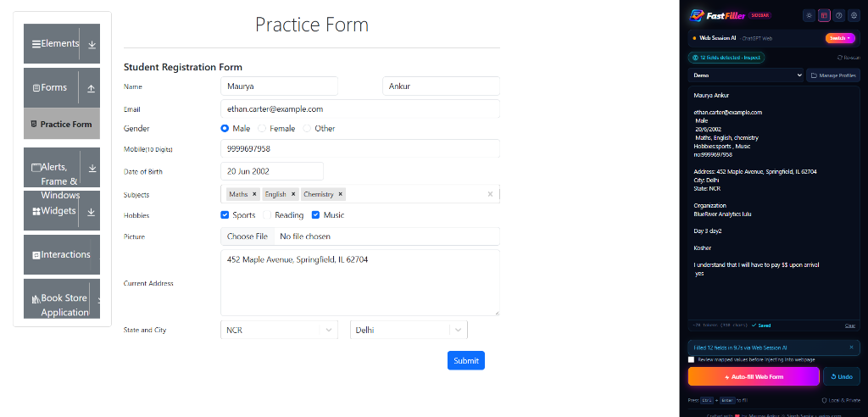This screenshot has width=868, height=417.
Task: Click the FastFiller sidebar layout icon
Action: pos(824,15)
